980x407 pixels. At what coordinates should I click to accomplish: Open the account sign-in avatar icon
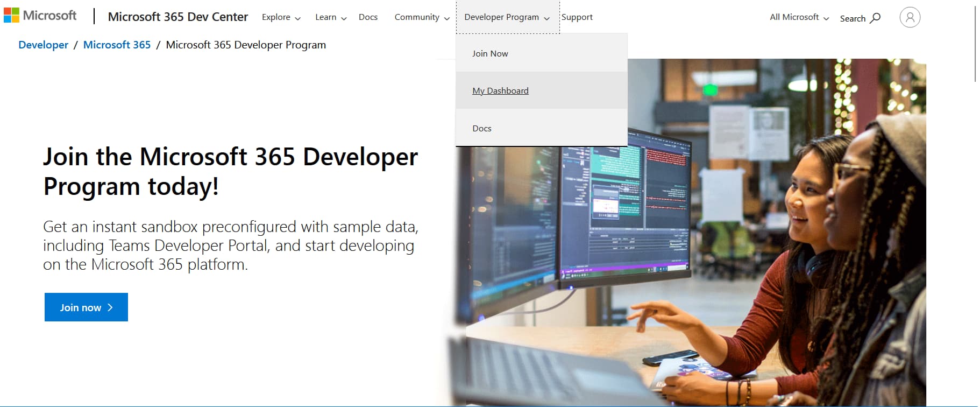coord(910,17)
